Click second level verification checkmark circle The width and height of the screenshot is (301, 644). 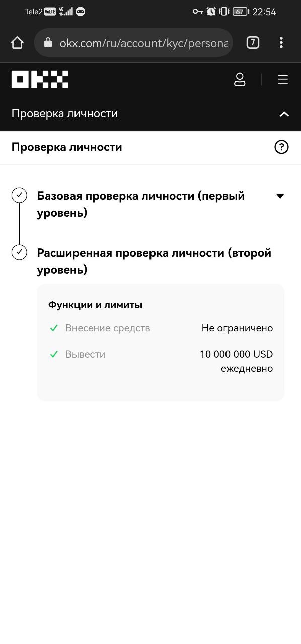(x=19, y=252)
